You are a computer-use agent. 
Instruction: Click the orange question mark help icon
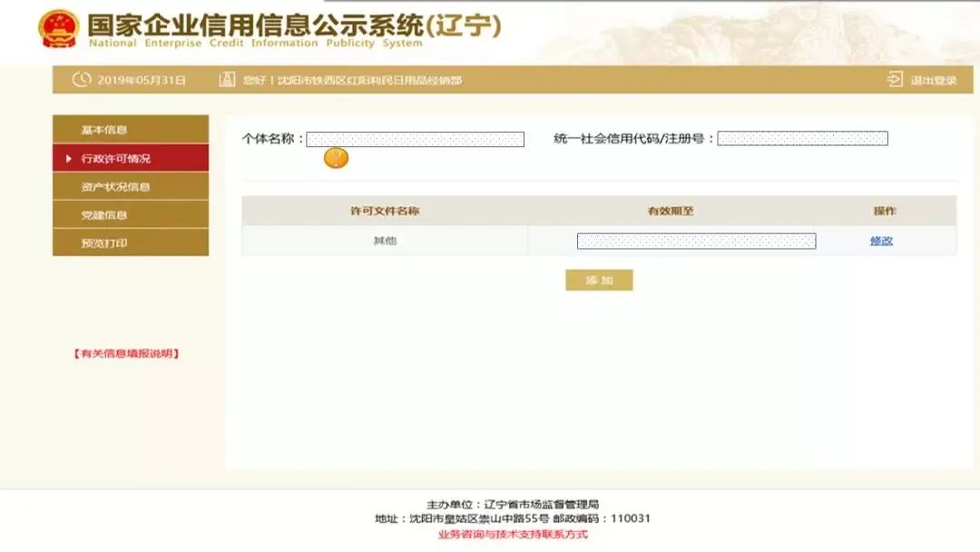click(336, 158)
